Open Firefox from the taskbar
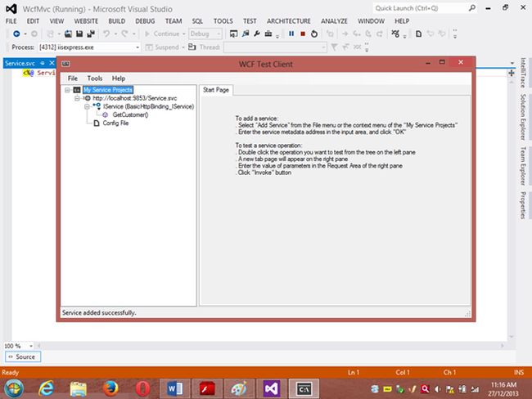Viewport: 532px width, 399px height. pos(110,388)
